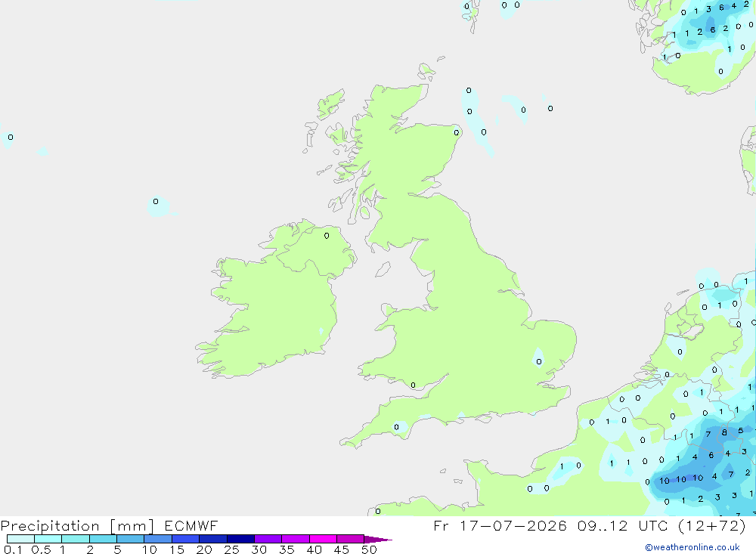Click the arrow tip above 50 mm in legend
This screenshot has width=756, height=554.
[x=378, y=540]
